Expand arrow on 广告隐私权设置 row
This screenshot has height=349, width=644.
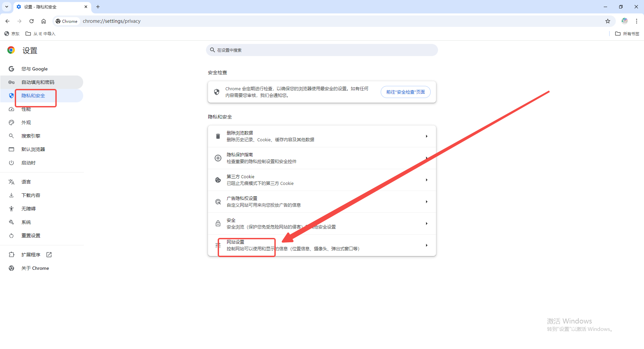[x=427, y=202]
